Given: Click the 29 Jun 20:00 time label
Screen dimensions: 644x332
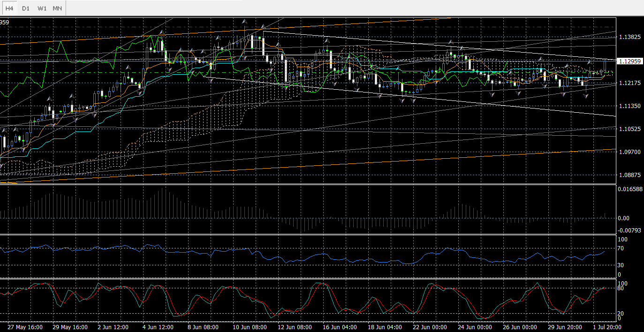Looking at the screenshot, I should (x=565, y=327).
